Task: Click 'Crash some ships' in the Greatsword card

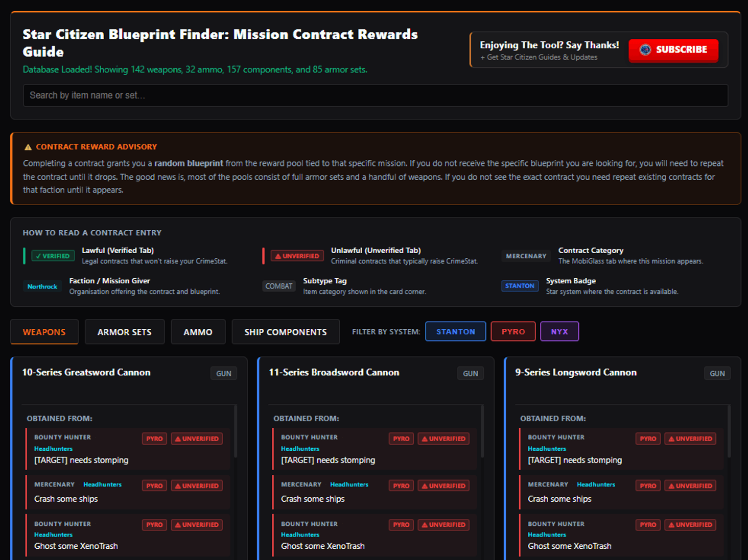Action: (66, 499)
